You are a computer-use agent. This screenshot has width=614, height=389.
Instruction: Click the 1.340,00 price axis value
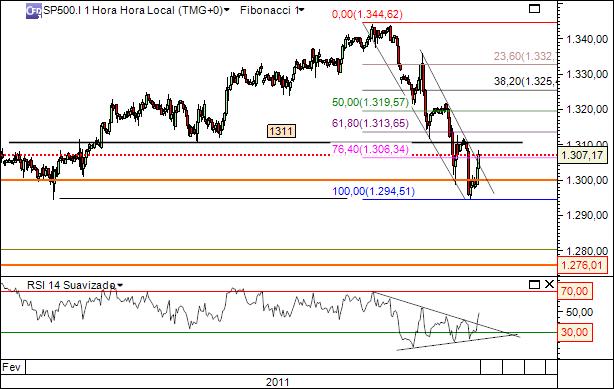(587, 39)
